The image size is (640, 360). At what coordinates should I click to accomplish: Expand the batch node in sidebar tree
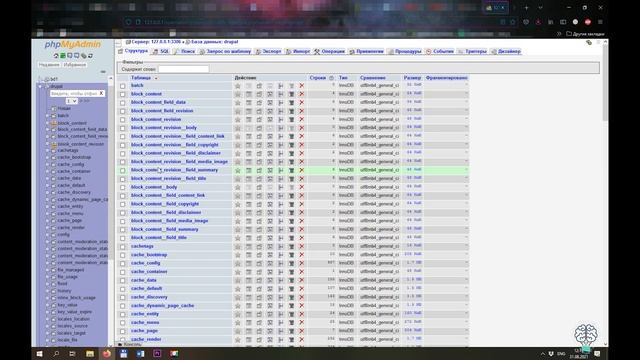(48, 116)
